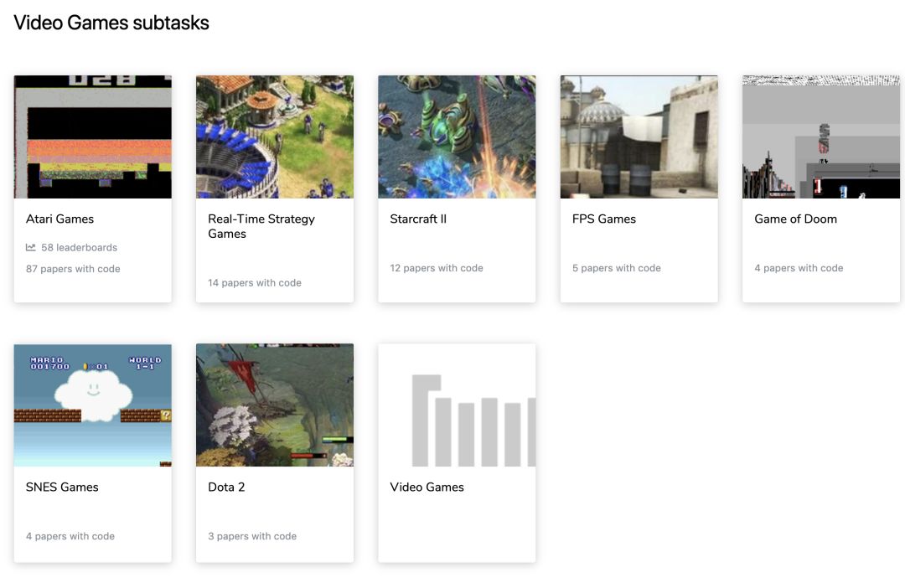
Task: Open the Starcraft II title link
Action: pos(418,219)
